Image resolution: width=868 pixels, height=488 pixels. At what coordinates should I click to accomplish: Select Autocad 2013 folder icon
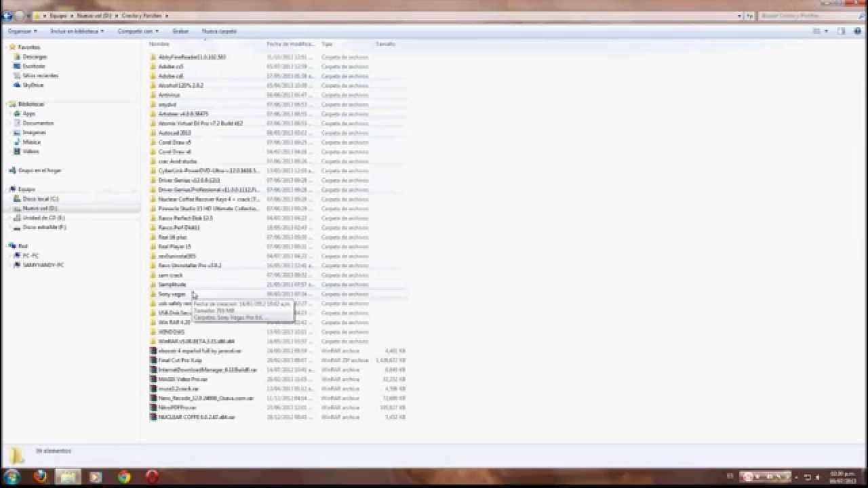click(153, 134)
